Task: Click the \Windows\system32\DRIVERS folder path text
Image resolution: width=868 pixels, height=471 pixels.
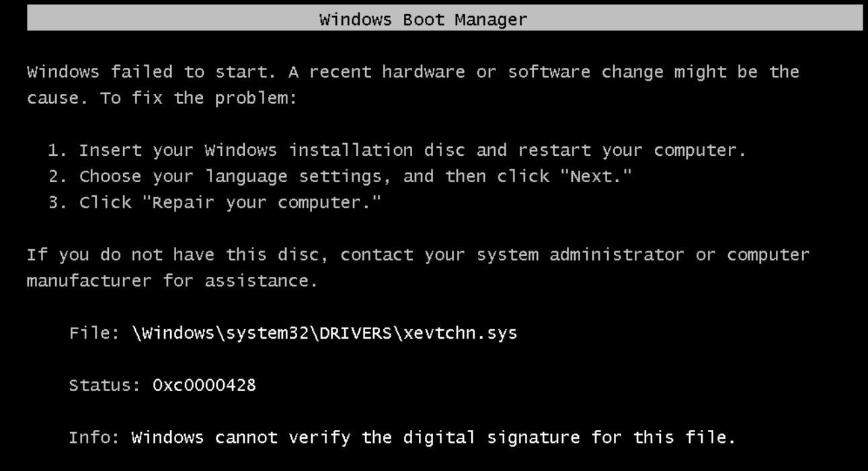Action: [263, 333]
